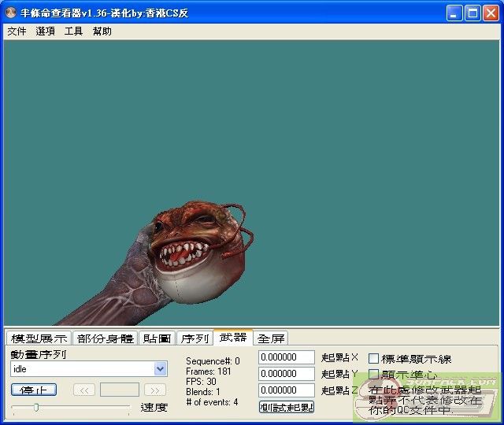Switch to the 貼圖 tab

pos(157,338)
